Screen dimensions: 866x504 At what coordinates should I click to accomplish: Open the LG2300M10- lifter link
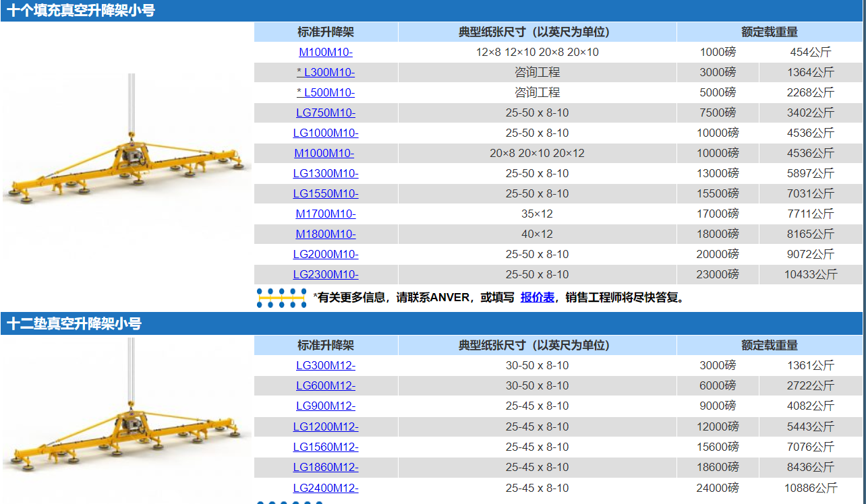pos(326,274)
